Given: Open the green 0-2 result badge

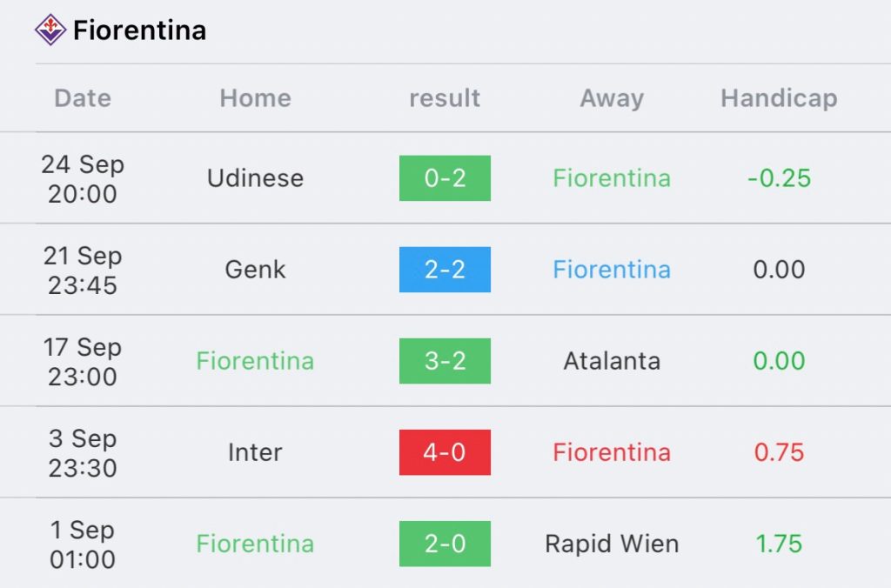Looking at the screenshot, I should (445, 178).
